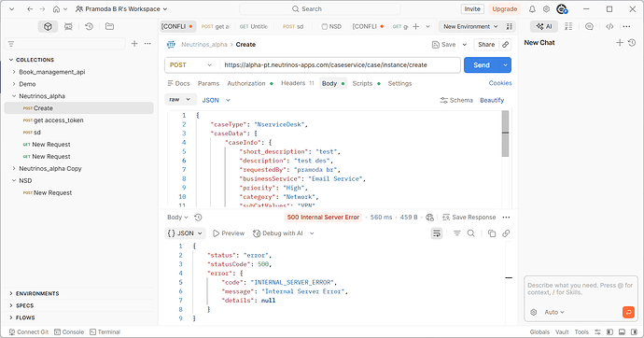
Task: Switch to the Settings tab
Action: tap(399, 83)
